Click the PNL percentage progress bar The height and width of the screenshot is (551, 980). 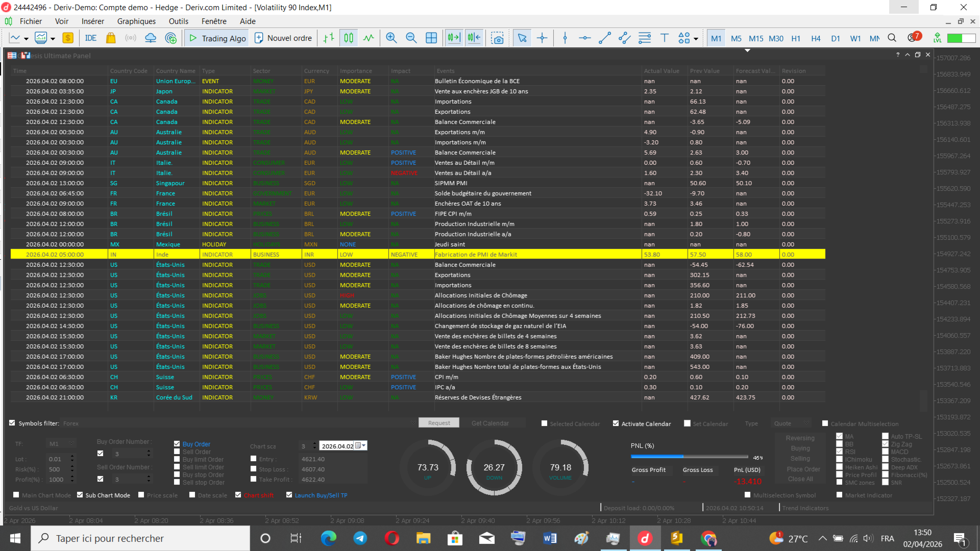[x=689, y=457]
